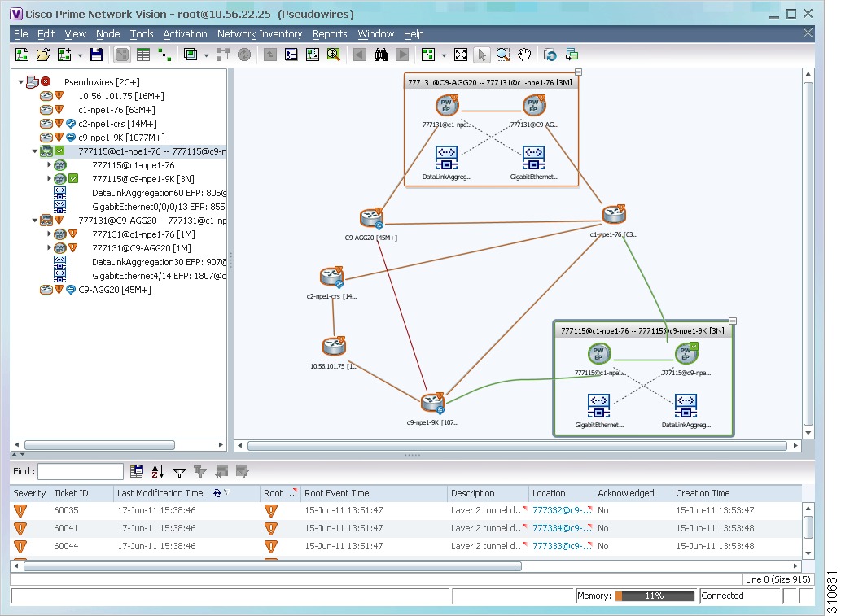Expand the 777131@c1-npe1-76 [1M] tree node
The image size is (841, 616).
(49, 234)
